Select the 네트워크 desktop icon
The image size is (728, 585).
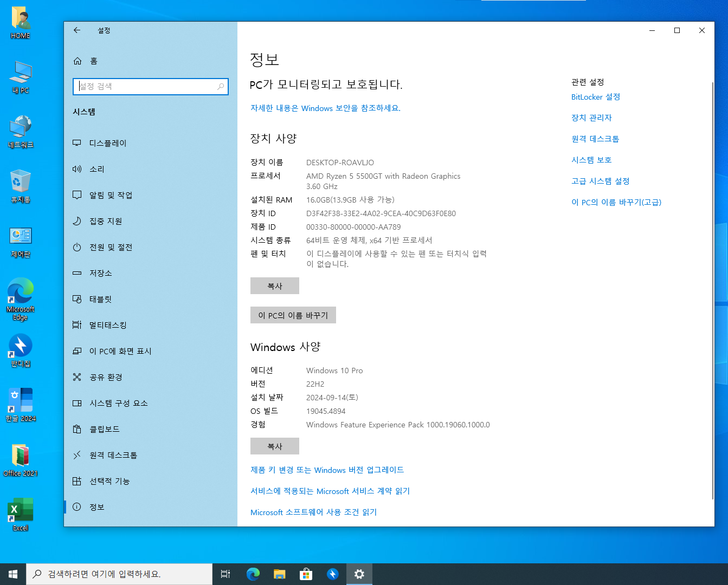[x=21, y=132]
